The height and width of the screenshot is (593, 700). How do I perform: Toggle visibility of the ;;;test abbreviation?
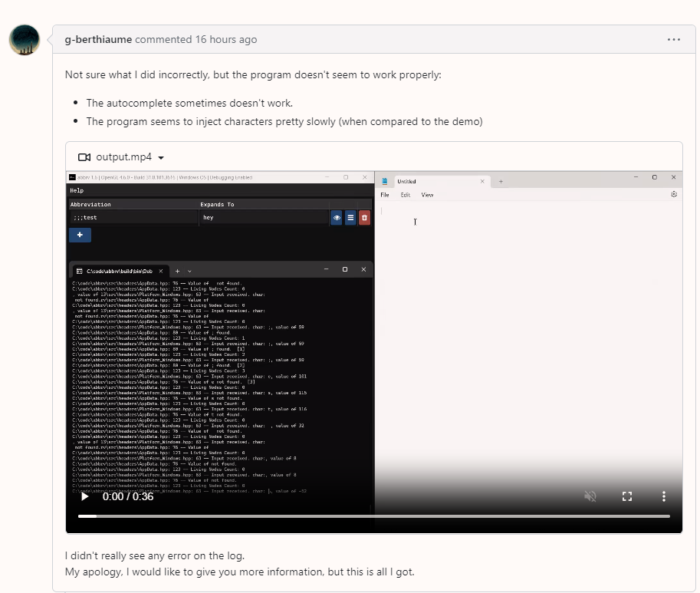tap(336, 218)
